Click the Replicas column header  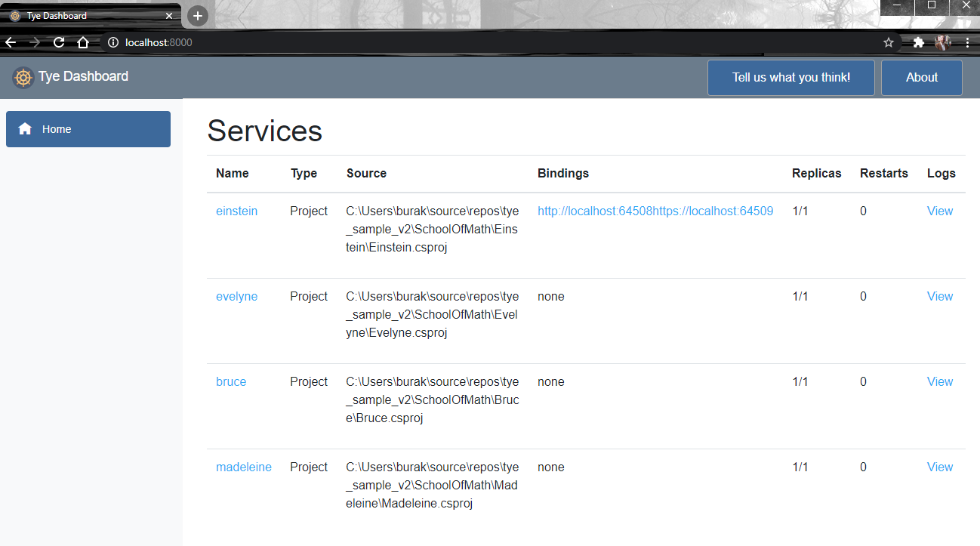[x=817, y=174]
